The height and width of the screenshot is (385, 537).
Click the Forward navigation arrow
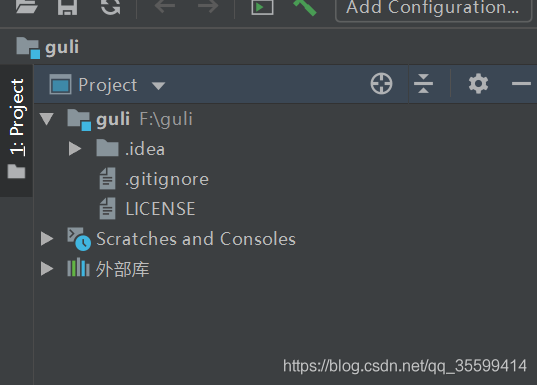208,5
